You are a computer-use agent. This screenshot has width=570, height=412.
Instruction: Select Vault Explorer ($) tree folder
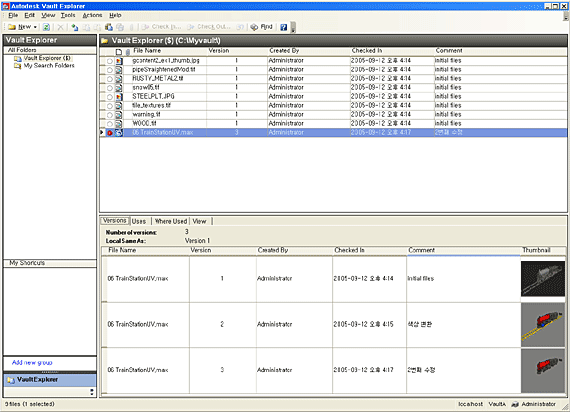click(47, 58)
